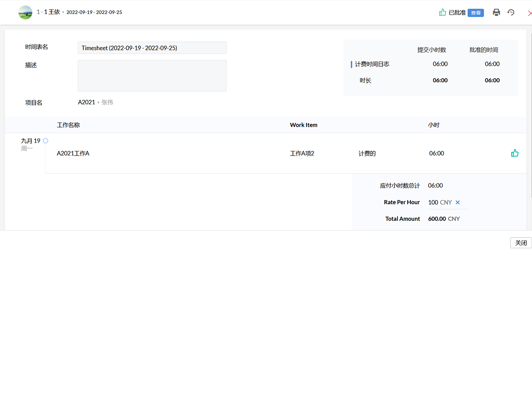
Task: Click the thumbs-up icon in the A2021工作A row
Action: tap(515, 153)
